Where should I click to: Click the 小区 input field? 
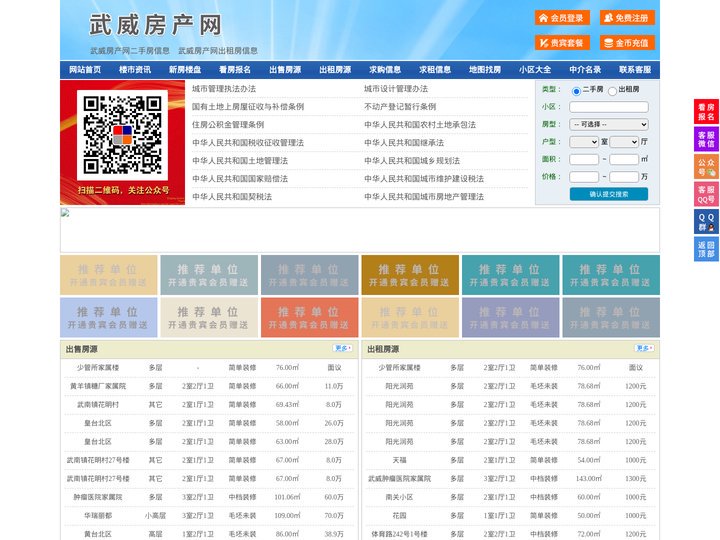pos(609,107)
